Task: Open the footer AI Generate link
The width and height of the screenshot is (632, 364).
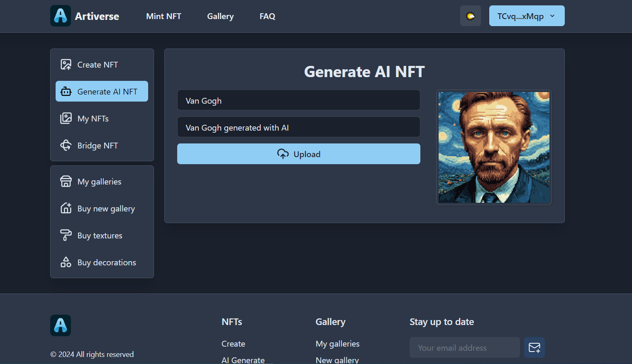Action: (243, 360)
